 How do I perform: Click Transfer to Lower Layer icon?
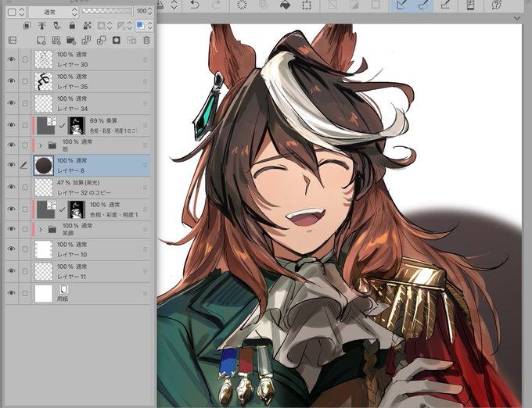[86, 41]
